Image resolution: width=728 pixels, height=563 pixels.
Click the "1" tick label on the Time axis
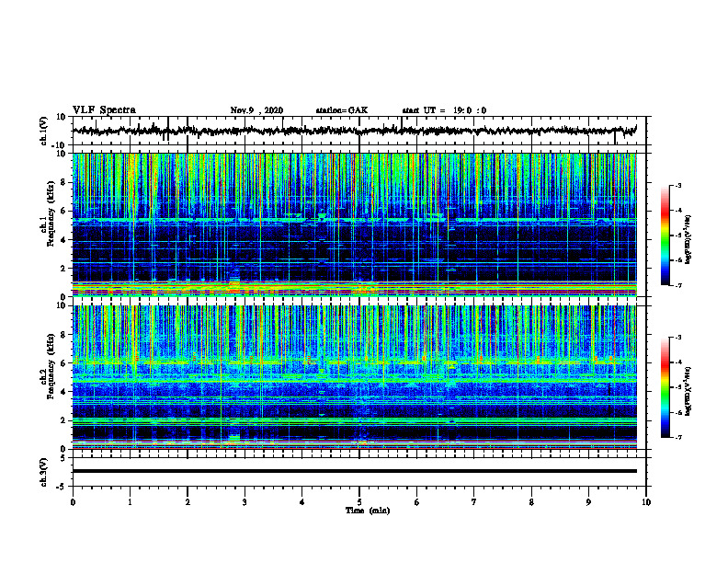[x=130, y=502]
